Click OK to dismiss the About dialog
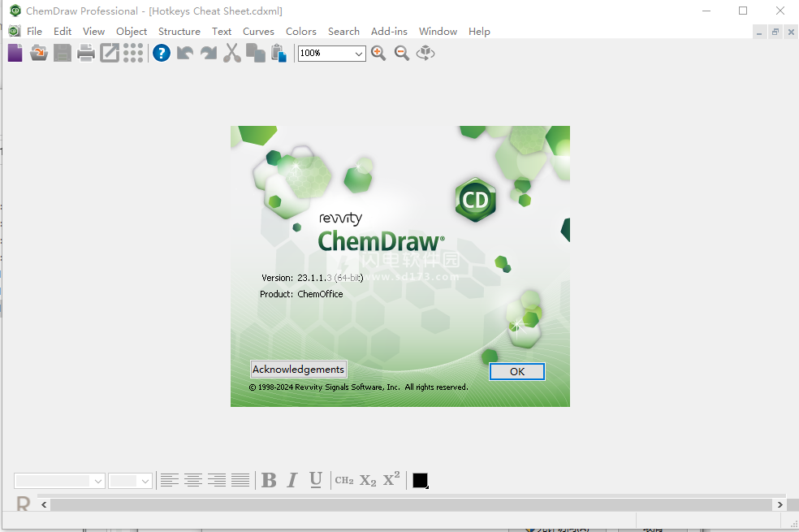799x532 pixels. (x=517, y=371)
